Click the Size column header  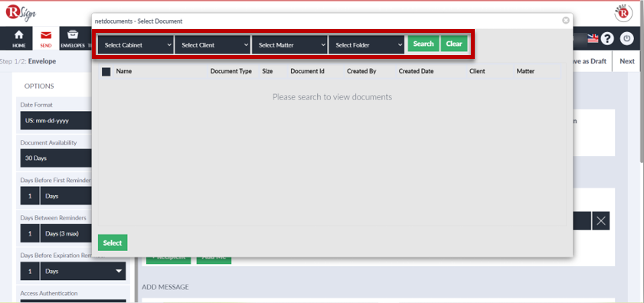click(x=267, y=71)
